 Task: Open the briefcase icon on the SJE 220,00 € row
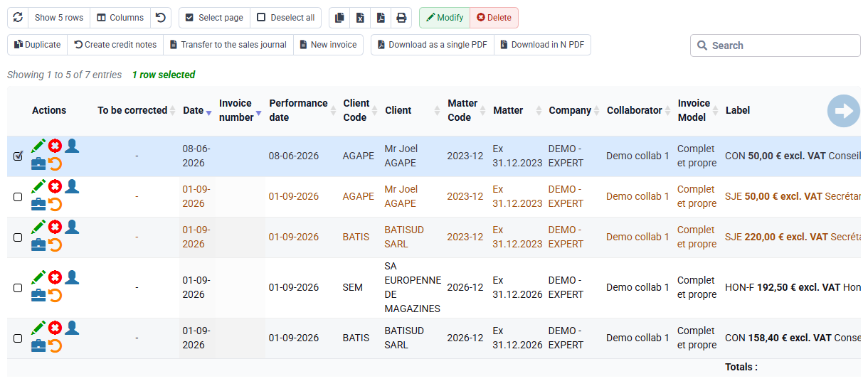pyautogui.click(x=38, y=245)
